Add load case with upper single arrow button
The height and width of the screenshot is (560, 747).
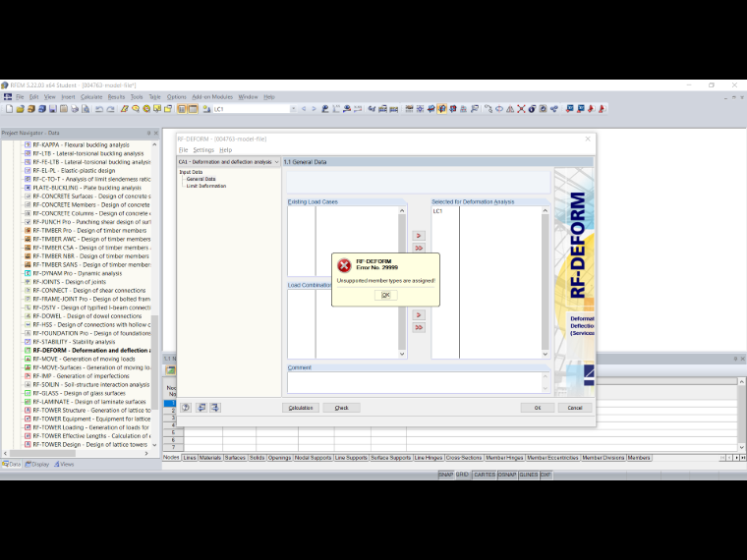tap(419, 236)
